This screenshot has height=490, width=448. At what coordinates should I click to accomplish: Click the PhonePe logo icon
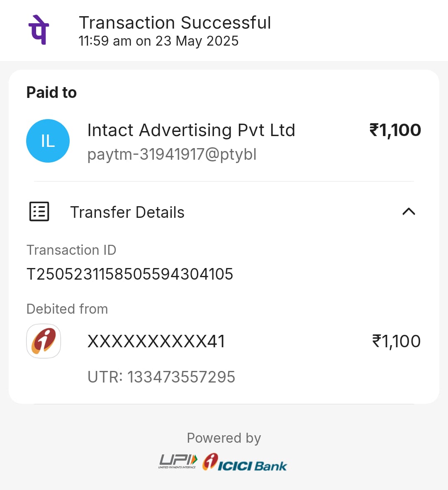tap(39, 29)
